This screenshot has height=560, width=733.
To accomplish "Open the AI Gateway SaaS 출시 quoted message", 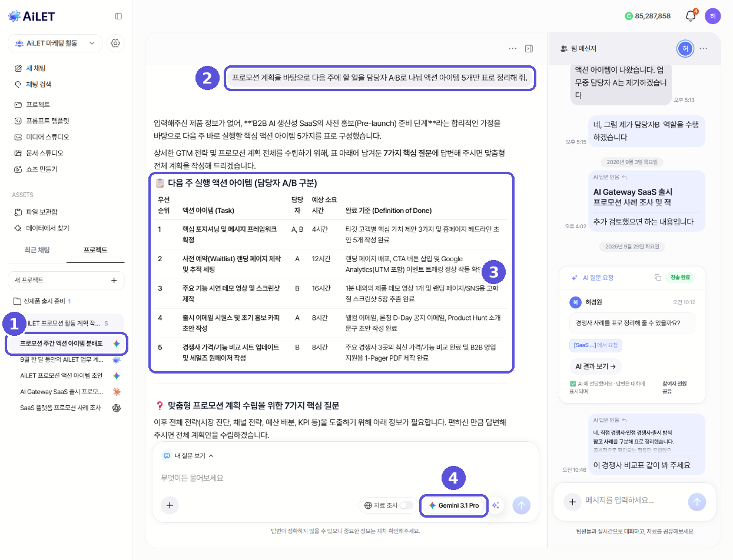I will (646, 197).
